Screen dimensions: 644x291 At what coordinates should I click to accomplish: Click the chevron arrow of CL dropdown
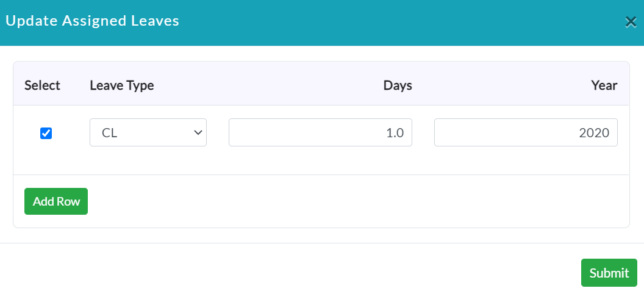point(198,132)
